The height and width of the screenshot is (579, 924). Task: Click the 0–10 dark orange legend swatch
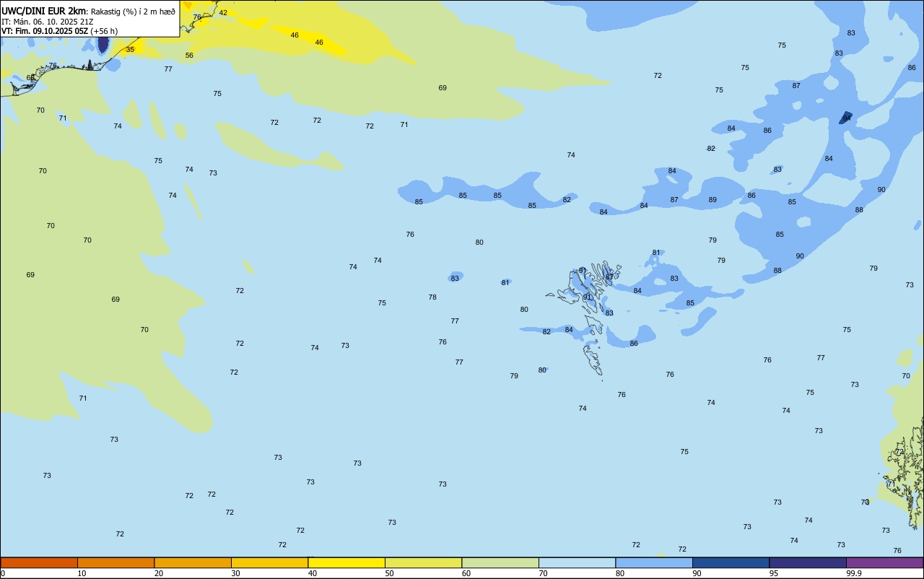tap(39, 562)
